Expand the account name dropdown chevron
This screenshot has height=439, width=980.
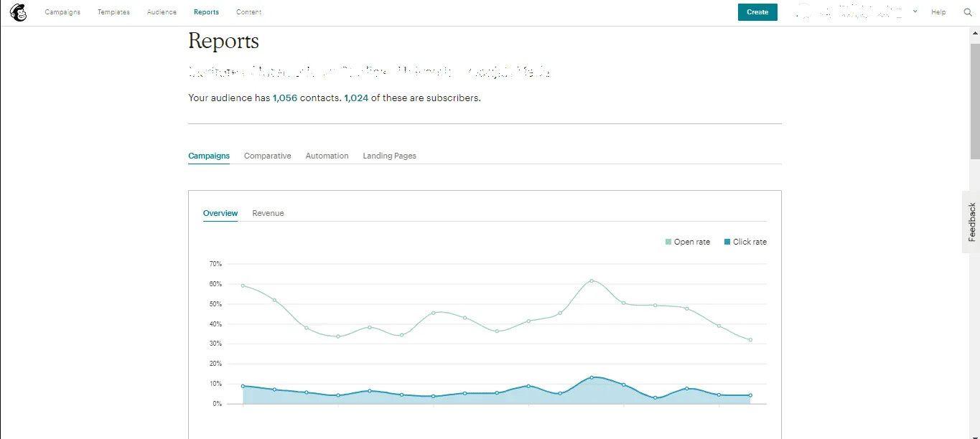915,11
